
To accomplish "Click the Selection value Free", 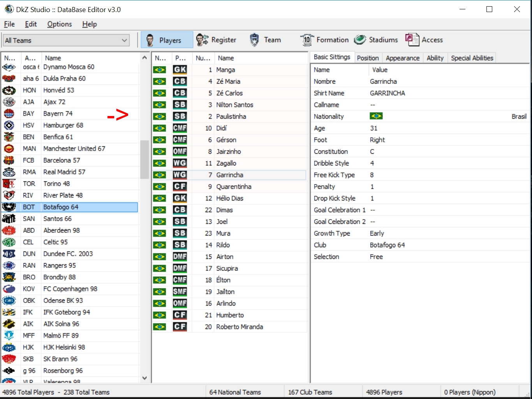I will point(376,257).
